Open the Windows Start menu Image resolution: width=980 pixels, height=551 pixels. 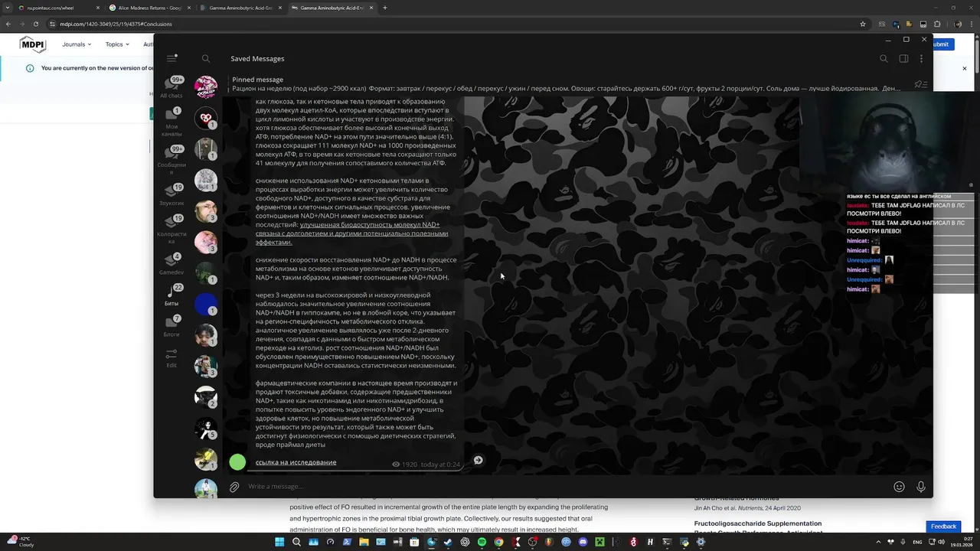[x=280, y=542]
